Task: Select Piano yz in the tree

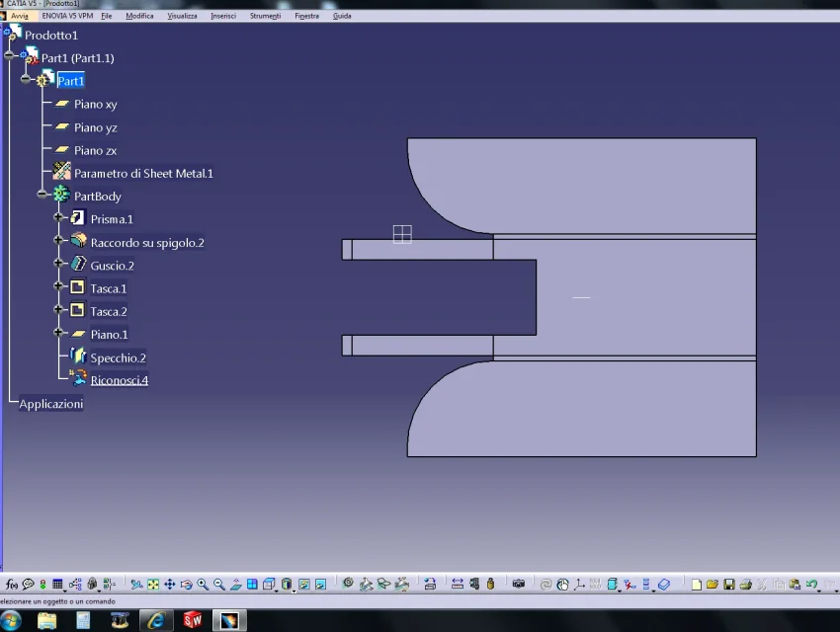Action: pos(95,127)
